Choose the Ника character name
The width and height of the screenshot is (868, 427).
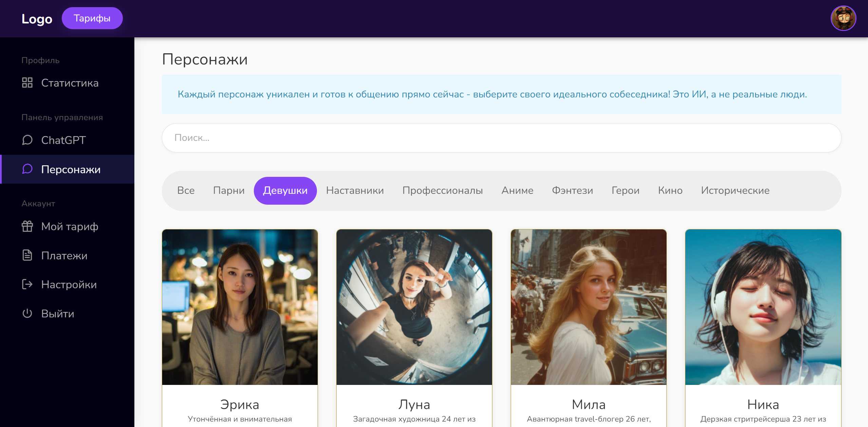click(763, 405)
